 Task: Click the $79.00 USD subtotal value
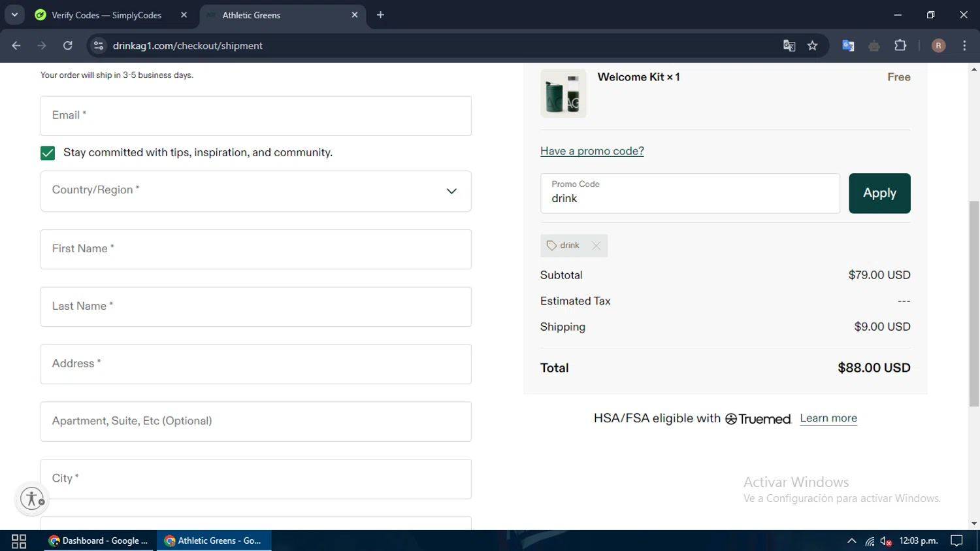(879, 275)
